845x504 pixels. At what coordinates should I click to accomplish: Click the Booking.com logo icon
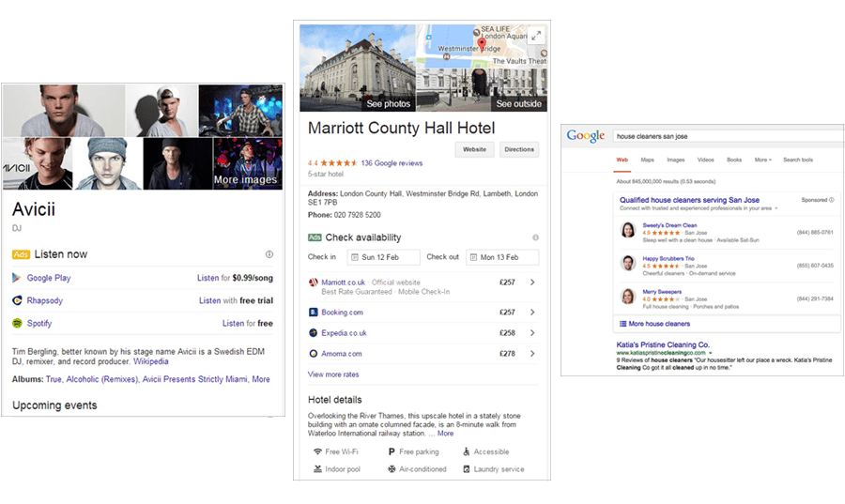(x=313, y=313)
